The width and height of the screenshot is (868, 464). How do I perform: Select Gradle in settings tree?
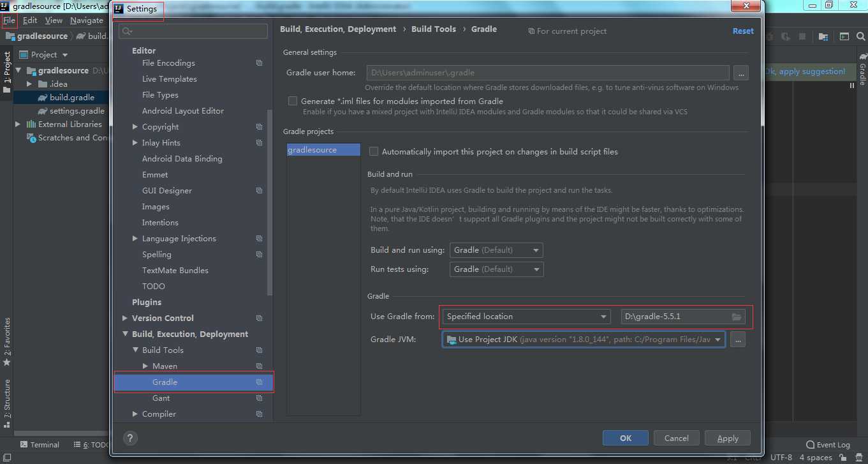[x=194, y=382]
